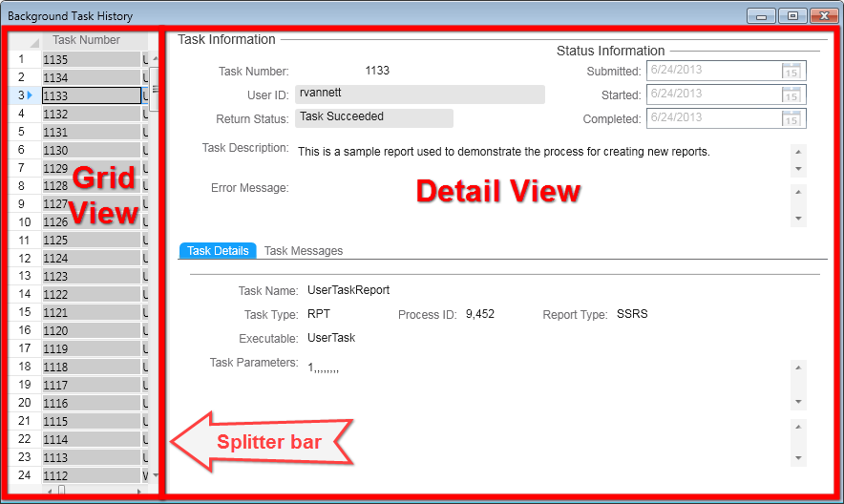
Task: Switch to the Task Messages tab
Action: coord(303,251)
